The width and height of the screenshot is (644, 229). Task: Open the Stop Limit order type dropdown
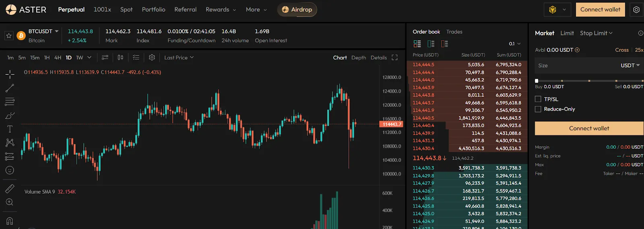coord(596,33)
